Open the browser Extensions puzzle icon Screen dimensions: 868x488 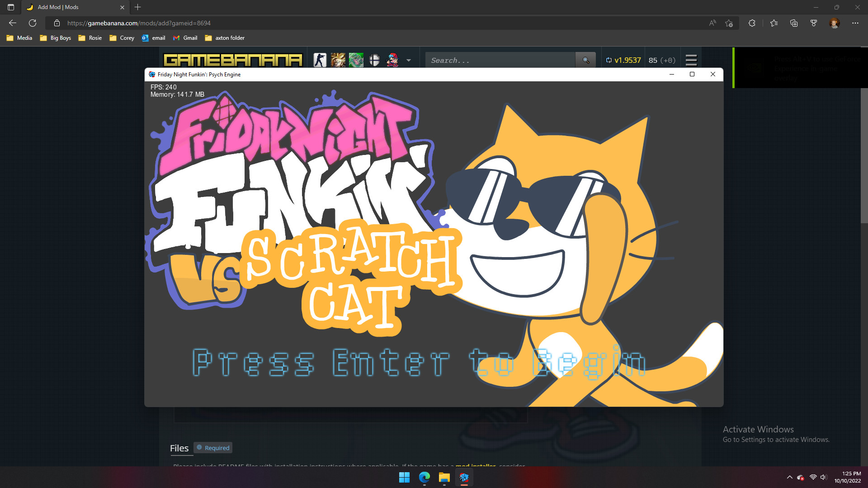click(x=752, y=23)
